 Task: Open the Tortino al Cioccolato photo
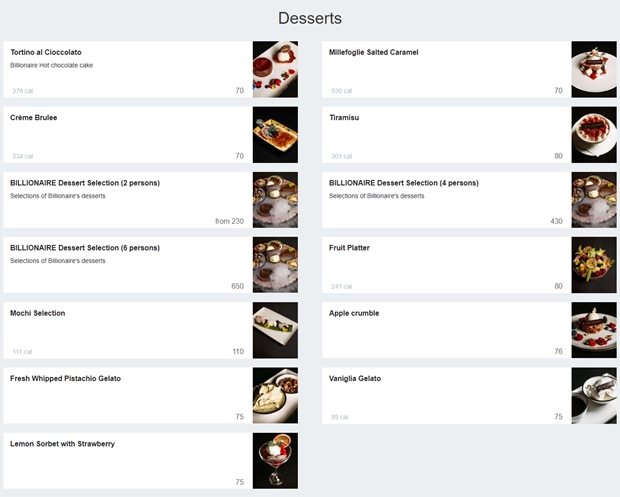[275, 69]
